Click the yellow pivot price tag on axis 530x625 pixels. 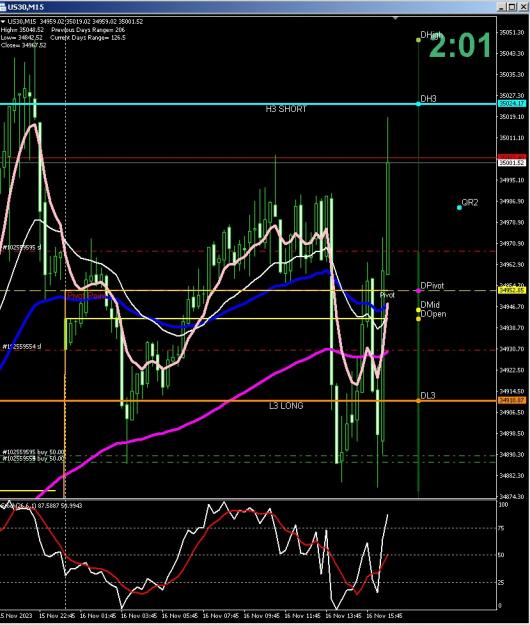(512, 290)
